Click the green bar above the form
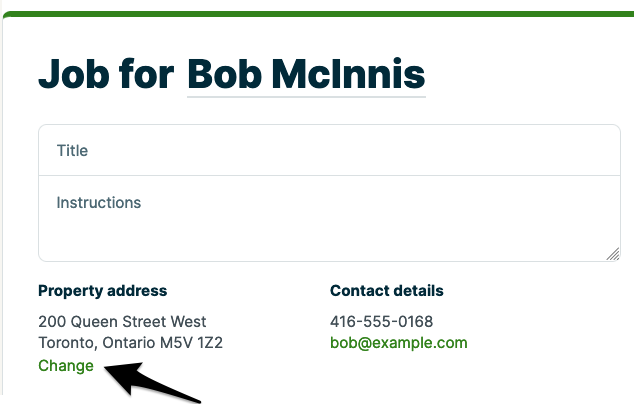 coord(317,14)
